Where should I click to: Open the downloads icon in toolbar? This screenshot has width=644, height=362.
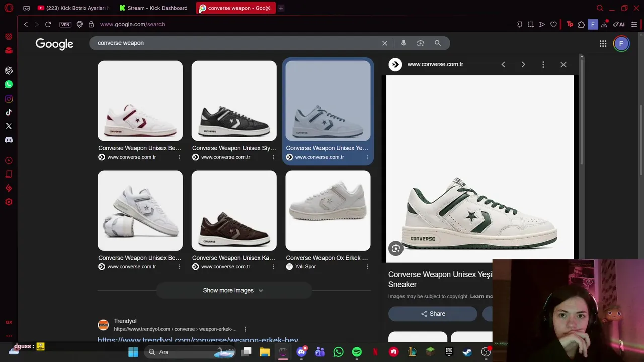(604, 24)
